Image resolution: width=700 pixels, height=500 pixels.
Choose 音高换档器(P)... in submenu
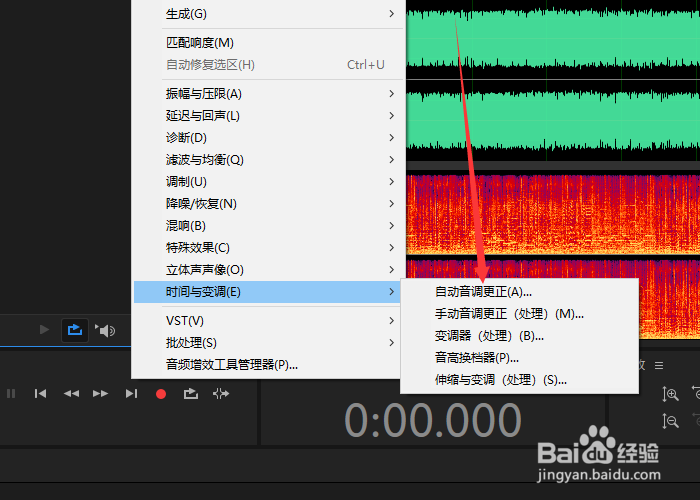520,358
